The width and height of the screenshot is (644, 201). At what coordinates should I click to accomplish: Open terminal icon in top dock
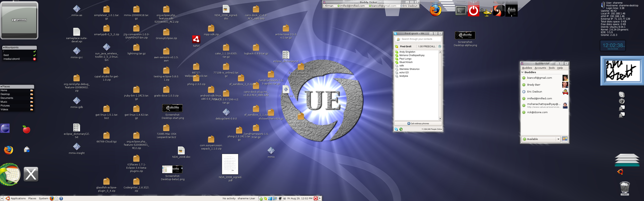coord(461,11)
